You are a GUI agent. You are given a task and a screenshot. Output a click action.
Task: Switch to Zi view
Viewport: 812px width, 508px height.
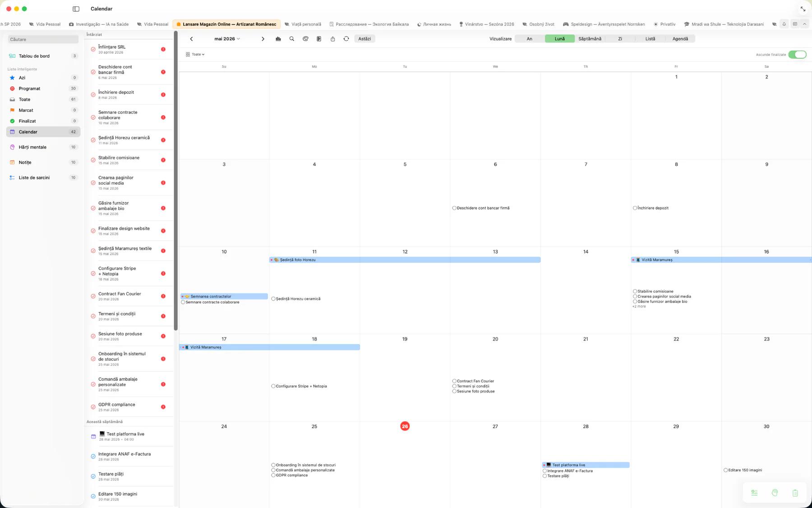pos(620,39)
